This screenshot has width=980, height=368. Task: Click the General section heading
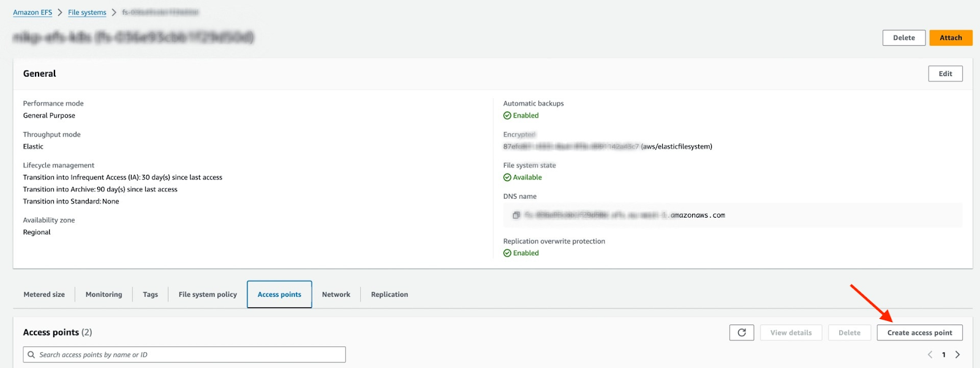point(40,74)
